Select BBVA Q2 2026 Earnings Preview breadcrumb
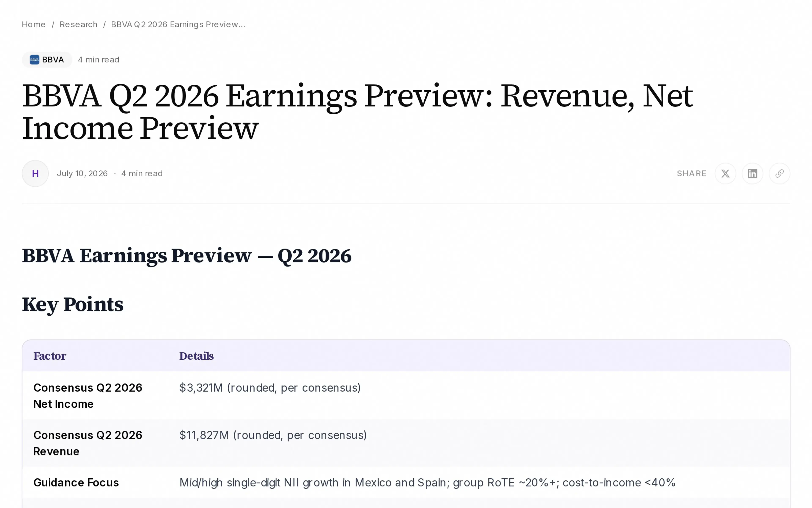 point(178,25)
